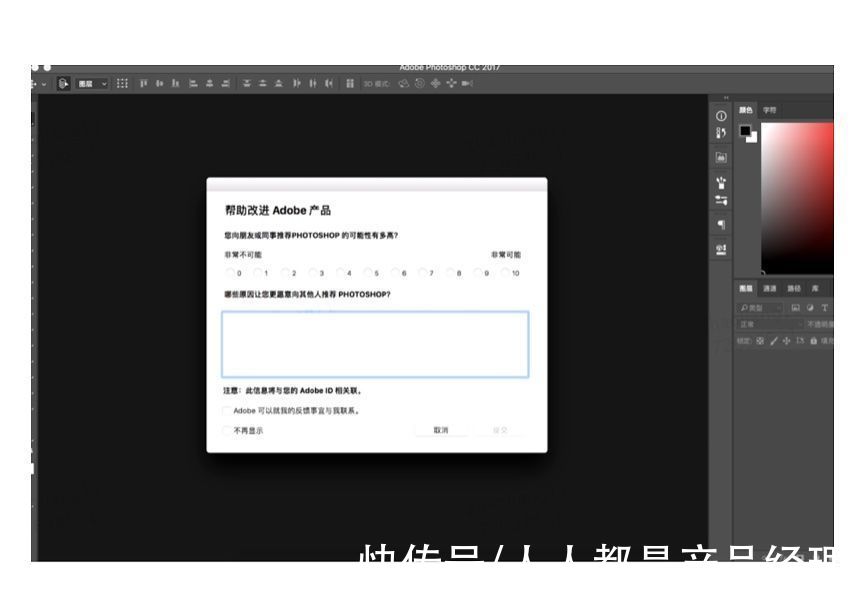Screen dimensions: 854x590
Task: Select rating 2 radio button
Action: pyautogui.click(x=285, y=272)
